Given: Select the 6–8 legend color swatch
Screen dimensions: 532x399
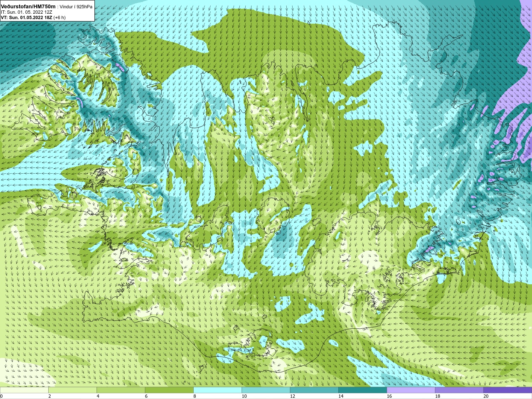Looking at the screenshot, I should pos(169,390).
